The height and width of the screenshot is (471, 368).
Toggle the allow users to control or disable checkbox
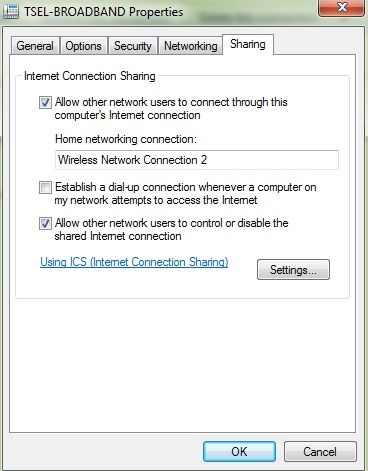coord(45,223)
